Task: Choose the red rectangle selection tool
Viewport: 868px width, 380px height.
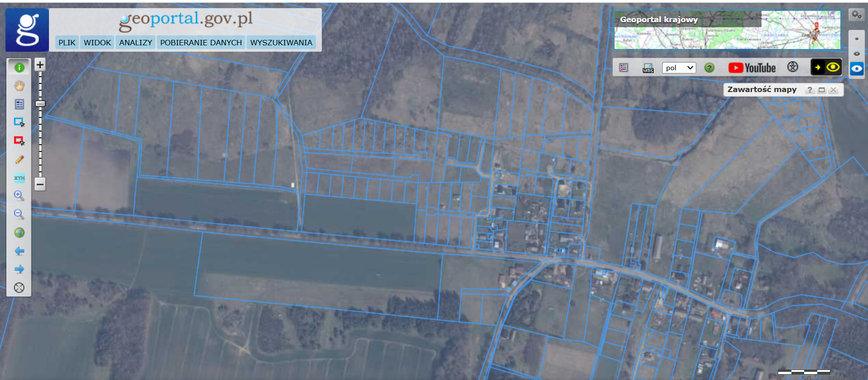Action: pos(19,141)
